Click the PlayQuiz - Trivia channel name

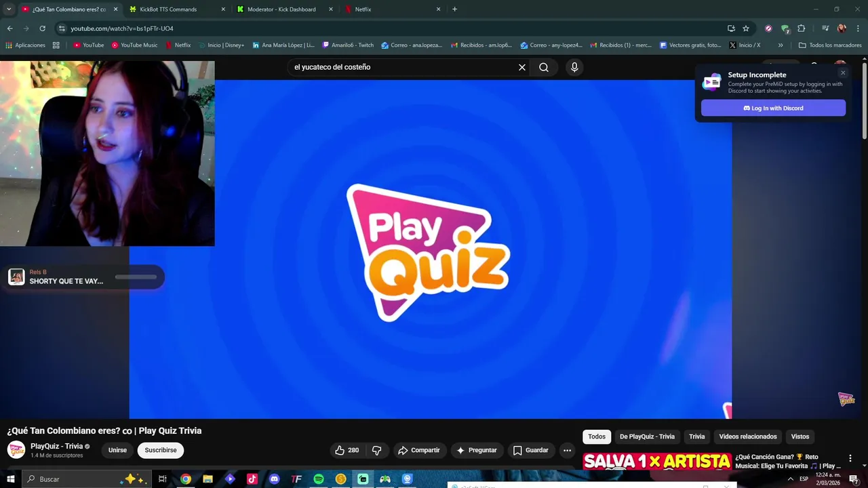coord(56,446)
